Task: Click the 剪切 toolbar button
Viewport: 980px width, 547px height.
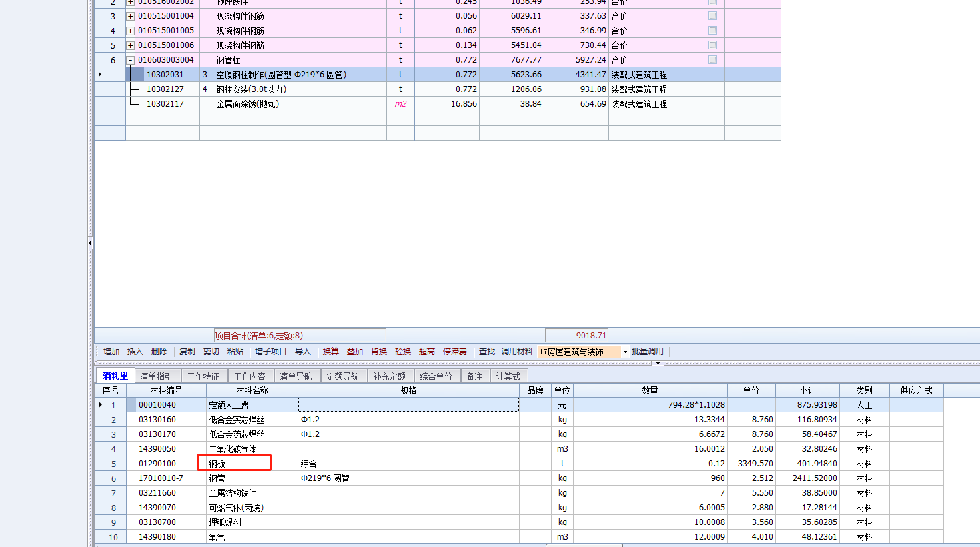Action: [x=211, y=352]
